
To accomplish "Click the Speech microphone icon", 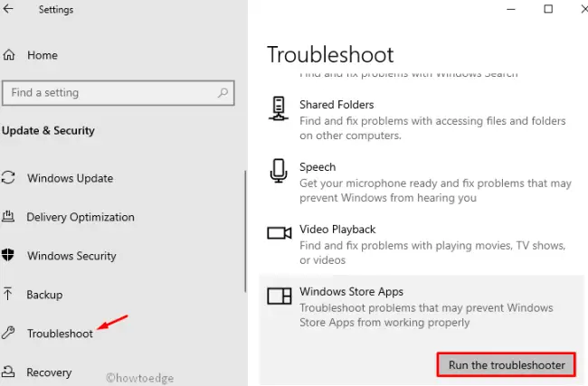I will pyautogui.click(x=279, y=171).
